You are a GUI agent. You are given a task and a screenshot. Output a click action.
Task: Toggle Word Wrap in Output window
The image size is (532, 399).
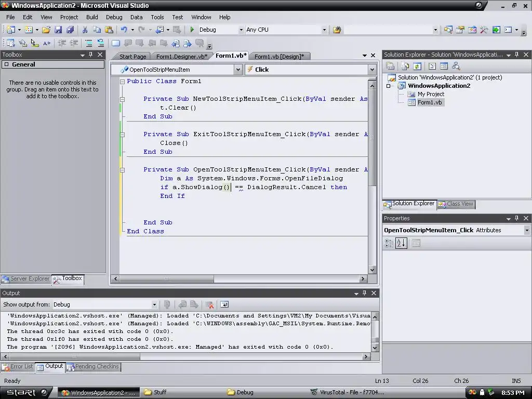(x=224, y=304)
